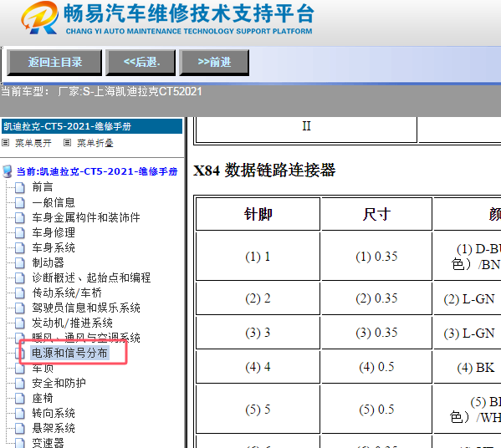The image size is (501, 448).
Task: Open the 安全和防护 chapter
Action: point(59,383)
